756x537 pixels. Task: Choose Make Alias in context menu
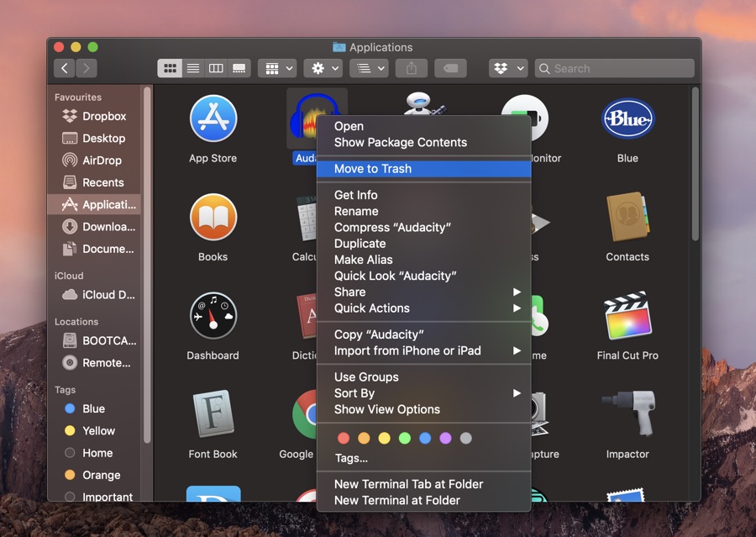(424, 260)
